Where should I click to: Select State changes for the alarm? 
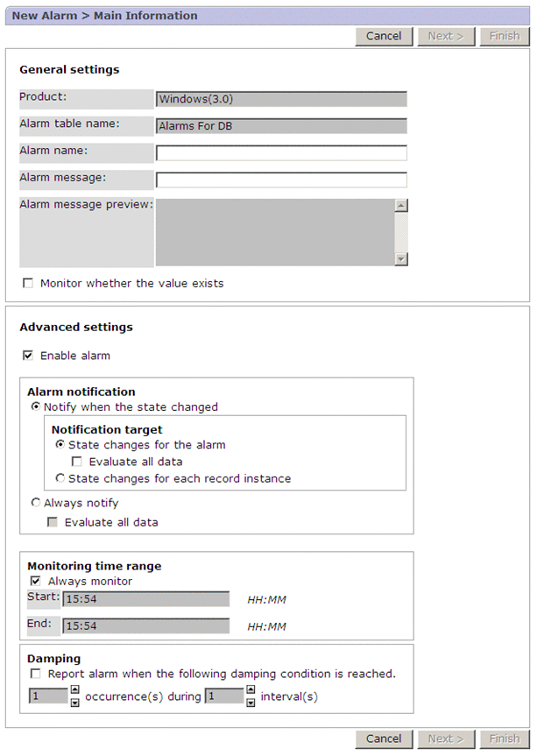click(60, 445)
